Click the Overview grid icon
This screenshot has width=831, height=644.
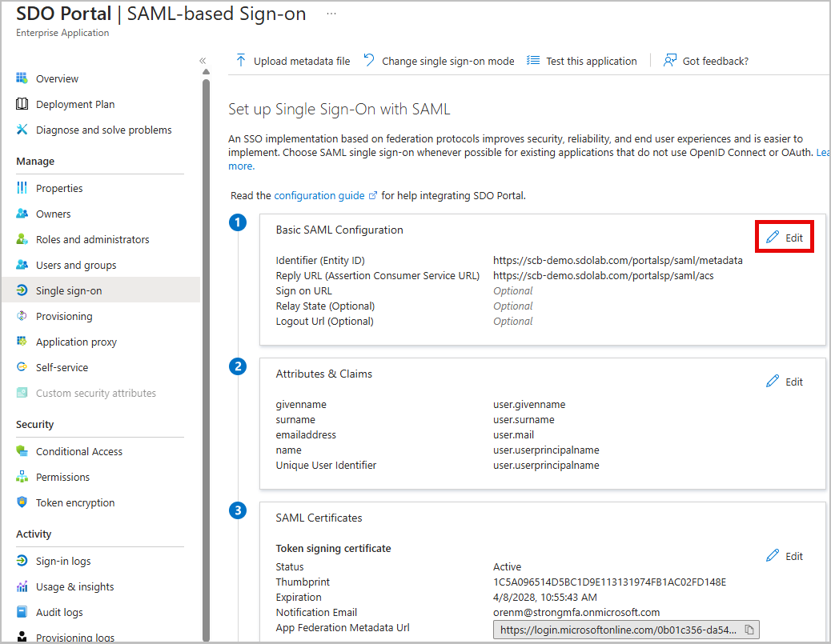[x=22, y=78]
